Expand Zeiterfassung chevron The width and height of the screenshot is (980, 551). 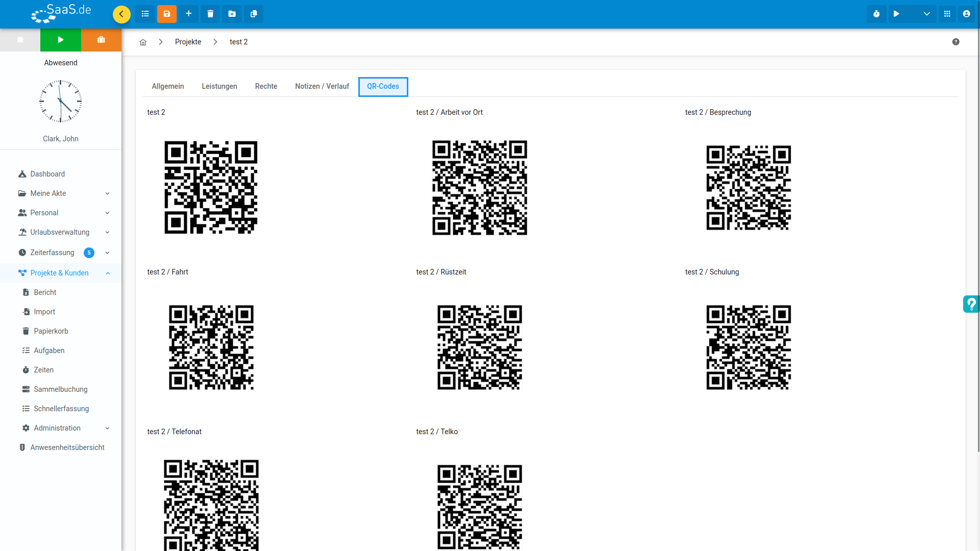107,253
